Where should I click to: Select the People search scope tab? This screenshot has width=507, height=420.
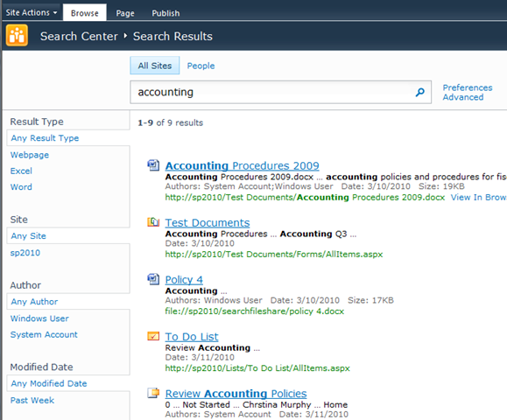201,66
